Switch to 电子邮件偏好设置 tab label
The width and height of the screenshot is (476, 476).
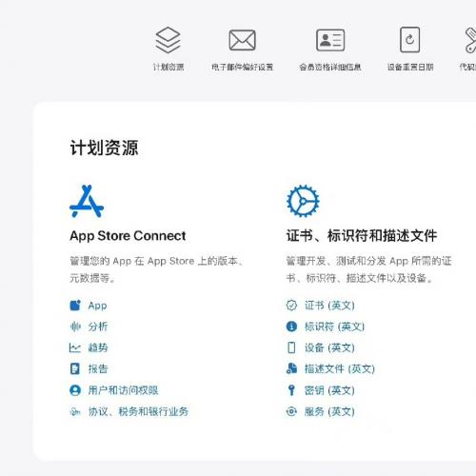(243, 67)
